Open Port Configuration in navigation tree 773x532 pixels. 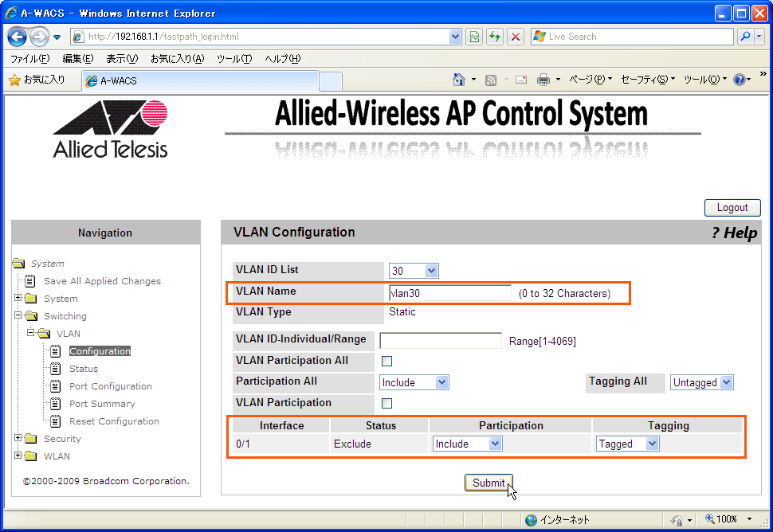click(x=110, y=386)
